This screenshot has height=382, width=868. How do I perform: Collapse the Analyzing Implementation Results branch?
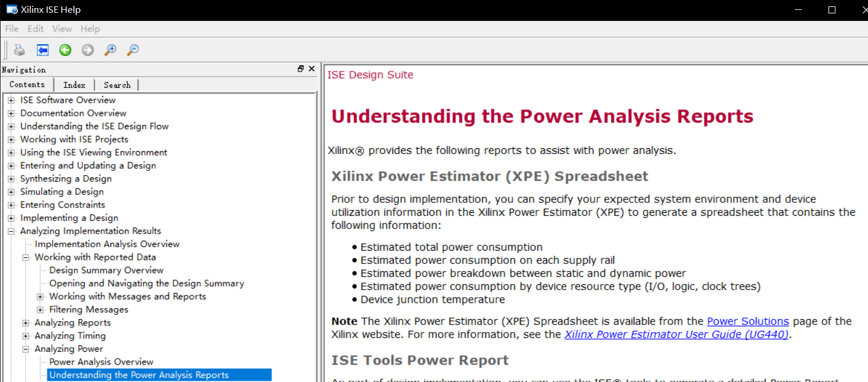pyautogui.click(x=10, y=231)
